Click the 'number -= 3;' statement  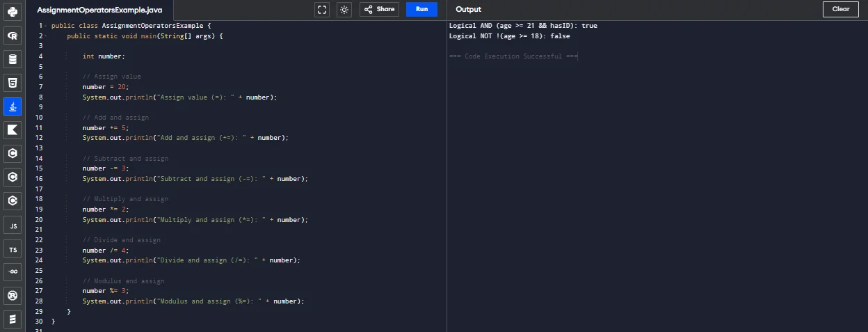[106, 168]
